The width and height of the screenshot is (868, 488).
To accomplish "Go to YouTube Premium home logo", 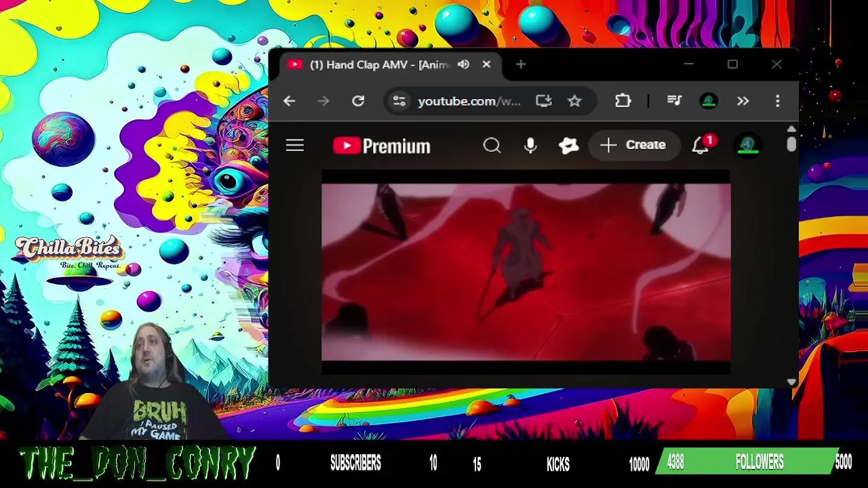I will tap(382, 146).
